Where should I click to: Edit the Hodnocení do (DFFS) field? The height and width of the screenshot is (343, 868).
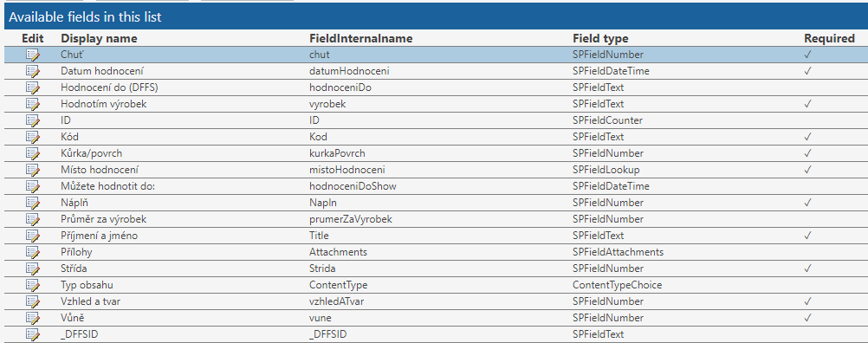point(33,88)
